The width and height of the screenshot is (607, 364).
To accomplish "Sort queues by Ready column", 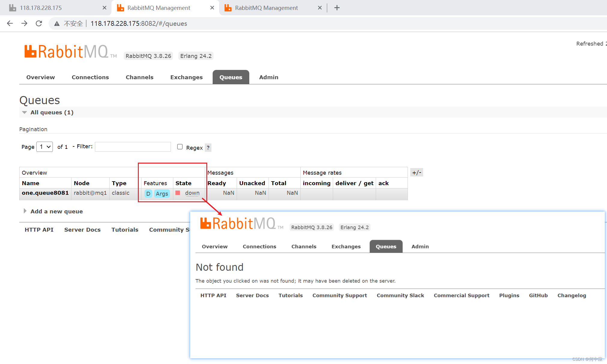I will [217, 183].
